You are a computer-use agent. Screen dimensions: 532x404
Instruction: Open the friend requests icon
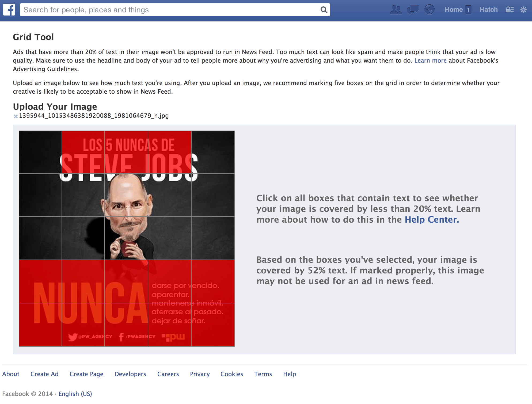(396, 10)
